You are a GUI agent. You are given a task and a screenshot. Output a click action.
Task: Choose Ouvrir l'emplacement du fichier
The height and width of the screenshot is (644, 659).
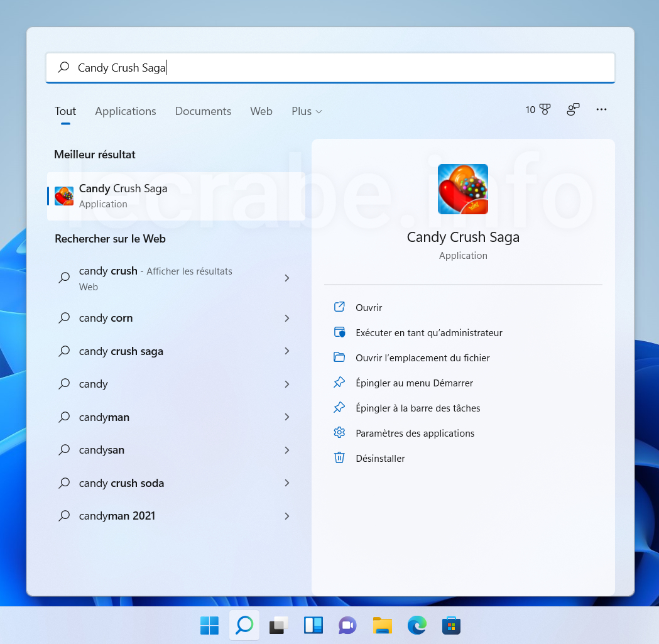[422, 358]
